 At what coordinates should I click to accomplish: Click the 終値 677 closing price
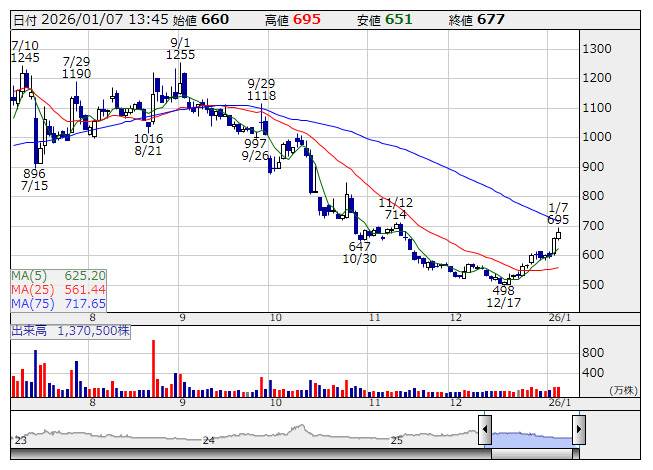pos(476,20)
